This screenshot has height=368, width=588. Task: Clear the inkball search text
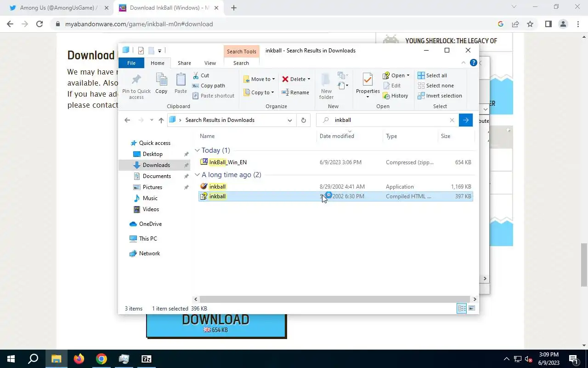[x=452, y=120]
